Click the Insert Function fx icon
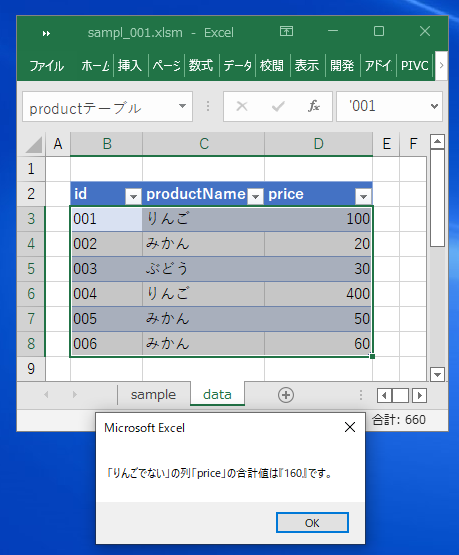Image resolution: width=459 pixels, height=555 pixels. 314,106
